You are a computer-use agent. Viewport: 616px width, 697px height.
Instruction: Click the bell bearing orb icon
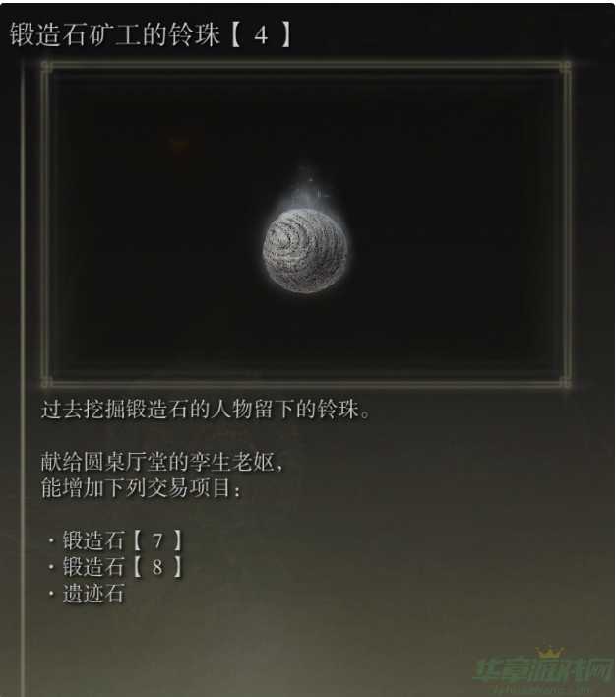click(304, 250)
